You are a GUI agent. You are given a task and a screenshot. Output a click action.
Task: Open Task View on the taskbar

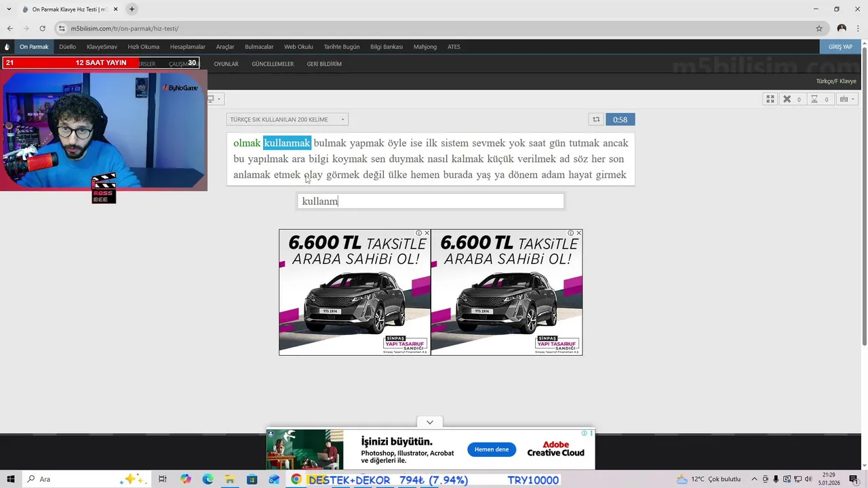[x=163, y=479]
